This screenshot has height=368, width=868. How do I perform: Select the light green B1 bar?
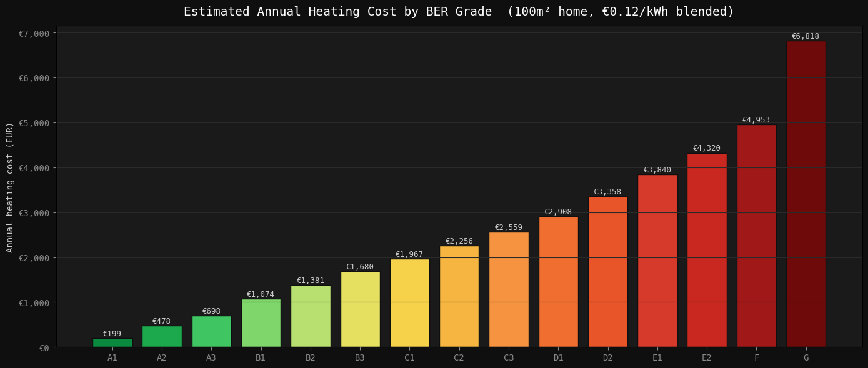pyautogui.click(x=261, y=323)
